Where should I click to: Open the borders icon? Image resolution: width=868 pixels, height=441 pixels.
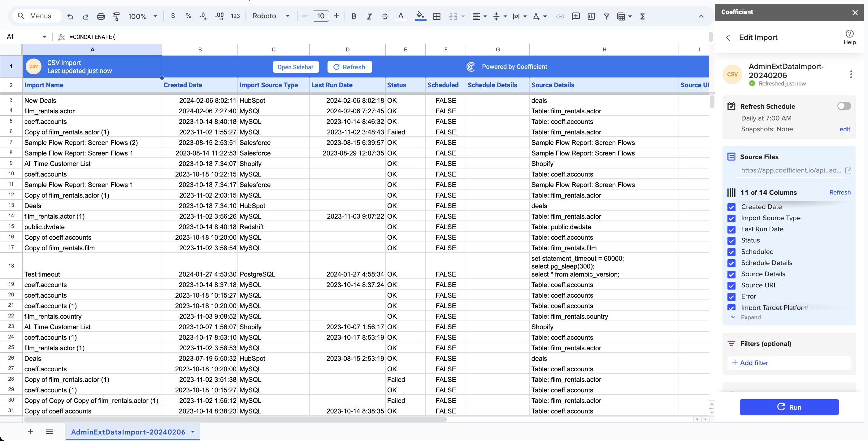(437, 16)
